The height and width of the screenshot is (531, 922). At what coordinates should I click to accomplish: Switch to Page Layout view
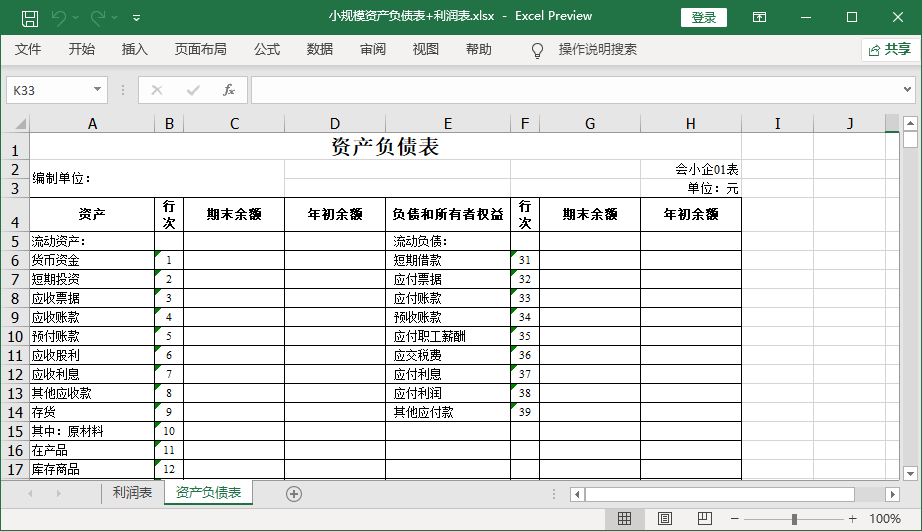(x=664, y=519)
